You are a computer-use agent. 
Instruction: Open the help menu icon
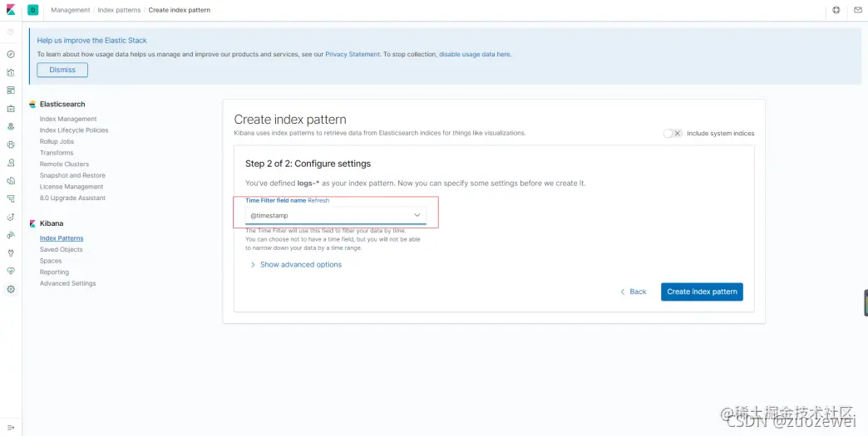(x=836, y=10)
